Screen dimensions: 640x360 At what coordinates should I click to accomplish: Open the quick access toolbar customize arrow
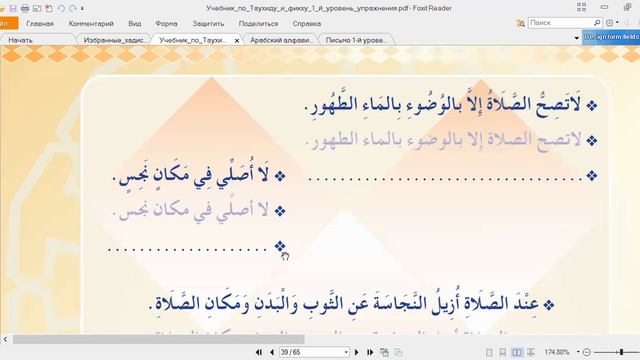[82, 9]
